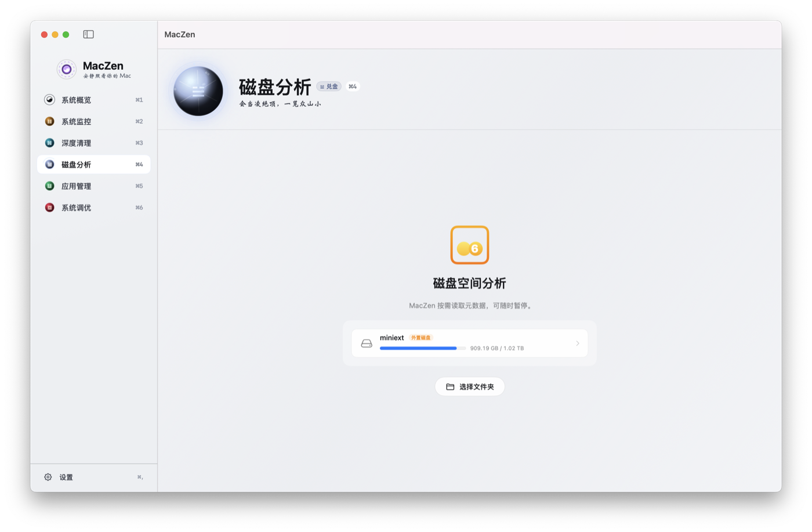
Task: Close the window with red button
Action: pos(44,35)
